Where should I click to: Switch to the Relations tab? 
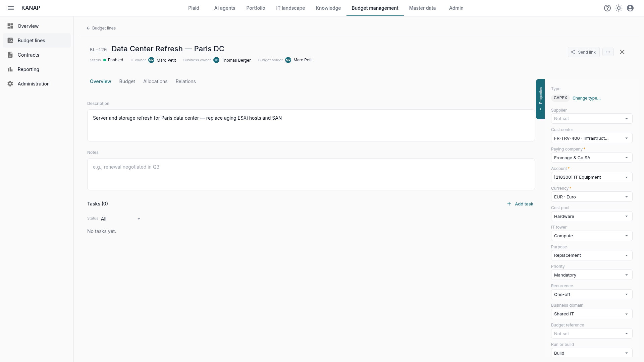click(x=185, y=81)
